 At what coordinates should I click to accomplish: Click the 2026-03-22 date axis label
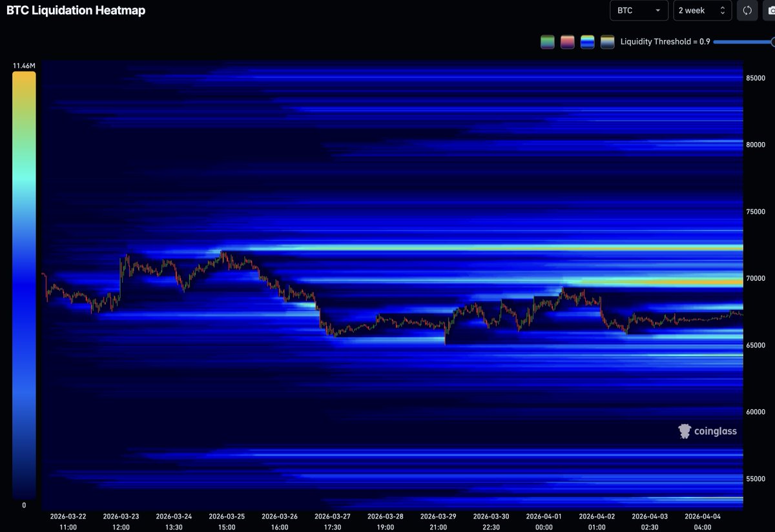pos(68,521)
